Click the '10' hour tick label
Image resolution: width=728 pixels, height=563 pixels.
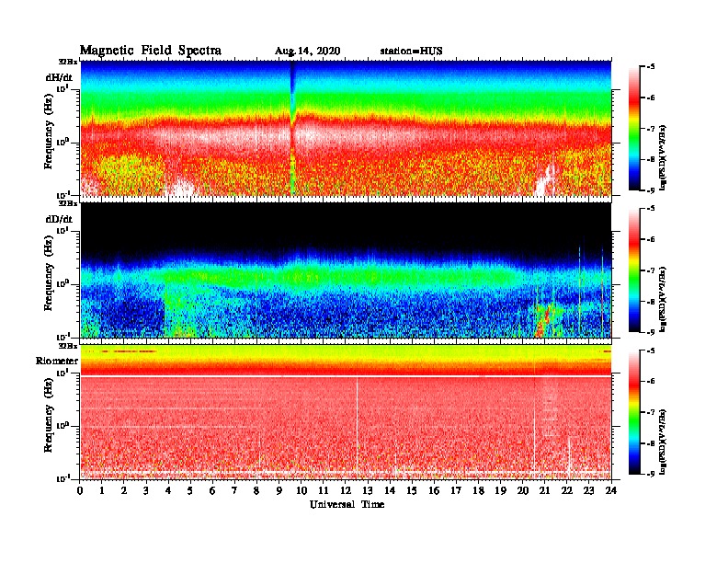pyautogui.click(x=301, y=491)
